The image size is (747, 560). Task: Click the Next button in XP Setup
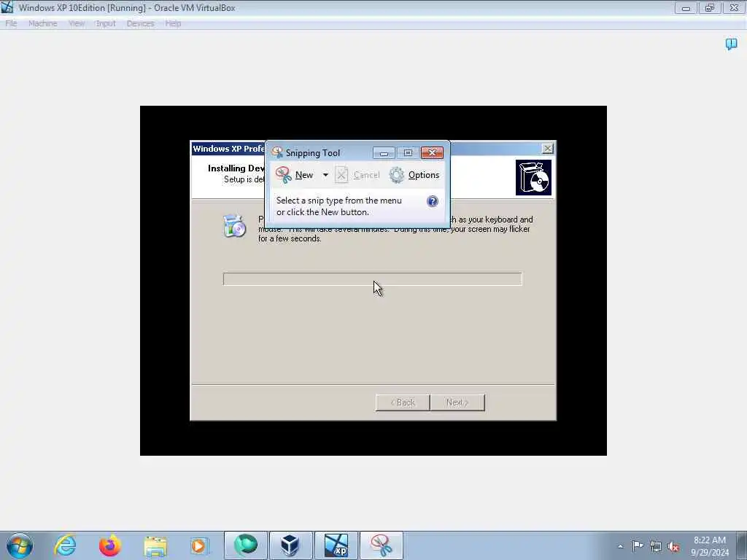coord(457,402)
